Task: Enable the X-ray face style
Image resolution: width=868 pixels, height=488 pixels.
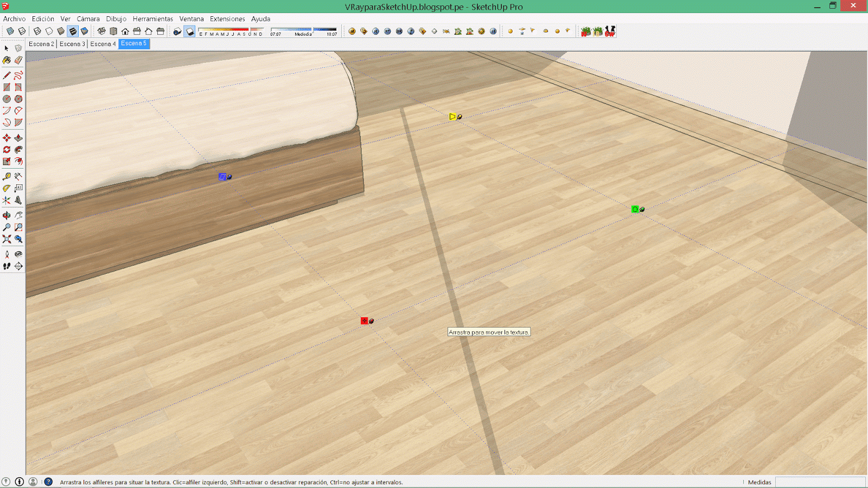Action: coord(11,31)
